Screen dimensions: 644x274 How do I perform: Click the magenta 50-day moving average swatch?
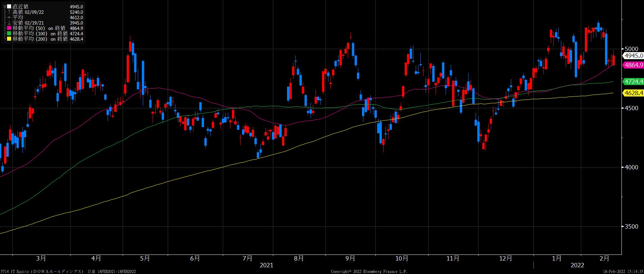click(x=9, y=28)
